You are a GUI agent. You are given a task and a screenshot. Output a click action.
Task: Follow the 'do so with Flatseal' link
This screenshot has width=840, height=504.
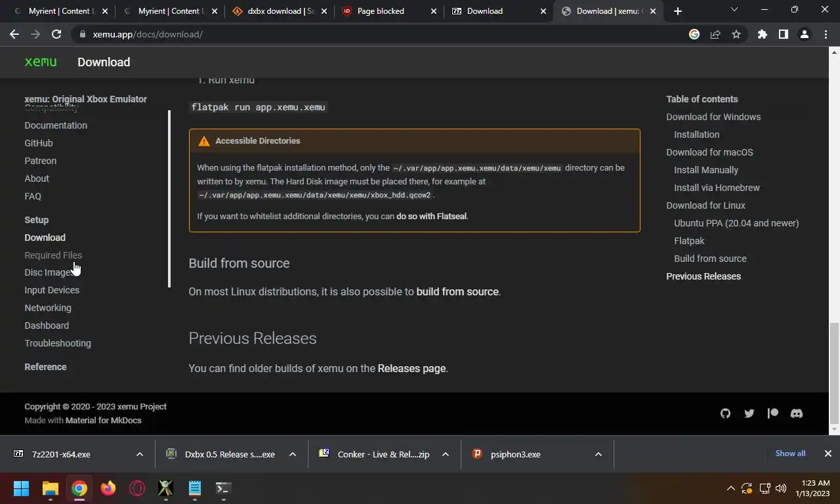(432, 216)
